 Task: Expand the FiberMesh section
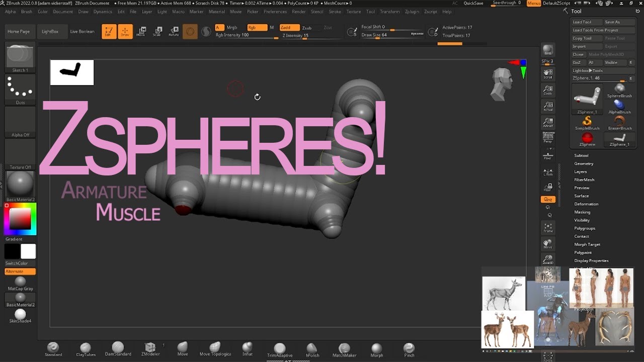coord(584,179)
